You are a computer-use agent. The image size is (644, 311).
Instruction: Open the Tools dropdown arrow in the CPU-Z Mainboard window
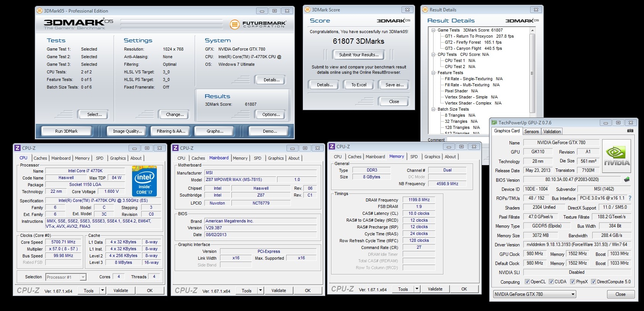pos(260,290)
